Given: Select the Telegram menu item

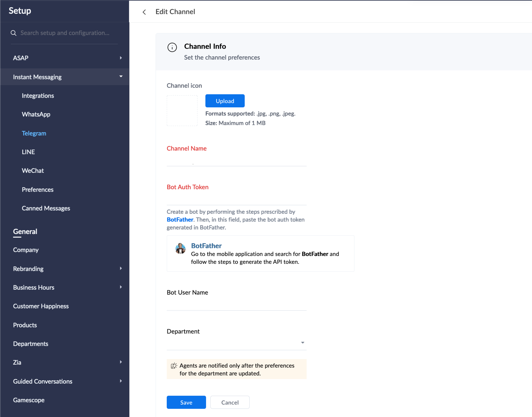Looking at the screenshot, I should pos(34,133).
